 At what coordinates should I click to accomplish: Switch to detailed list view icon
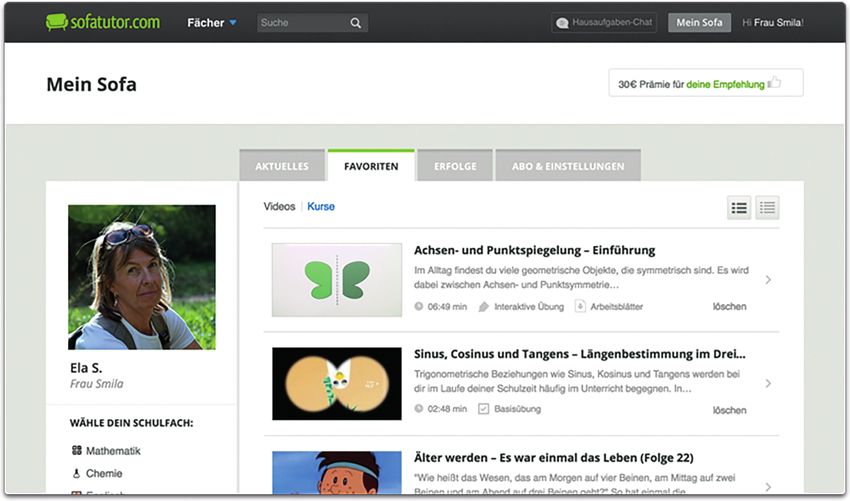tap(739, 208)
